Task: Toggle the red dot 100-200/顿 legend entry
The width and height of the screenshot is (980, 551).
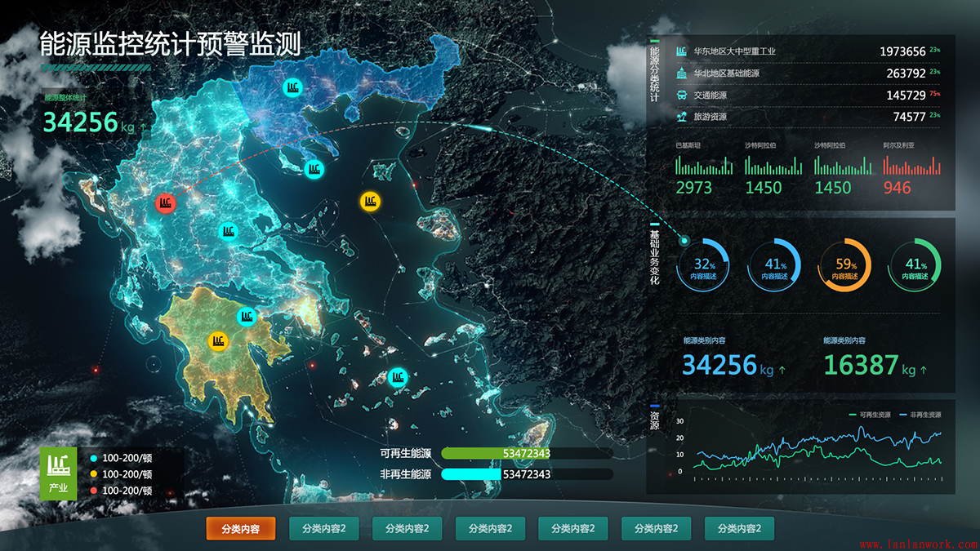Action: (x=121, y=491)
